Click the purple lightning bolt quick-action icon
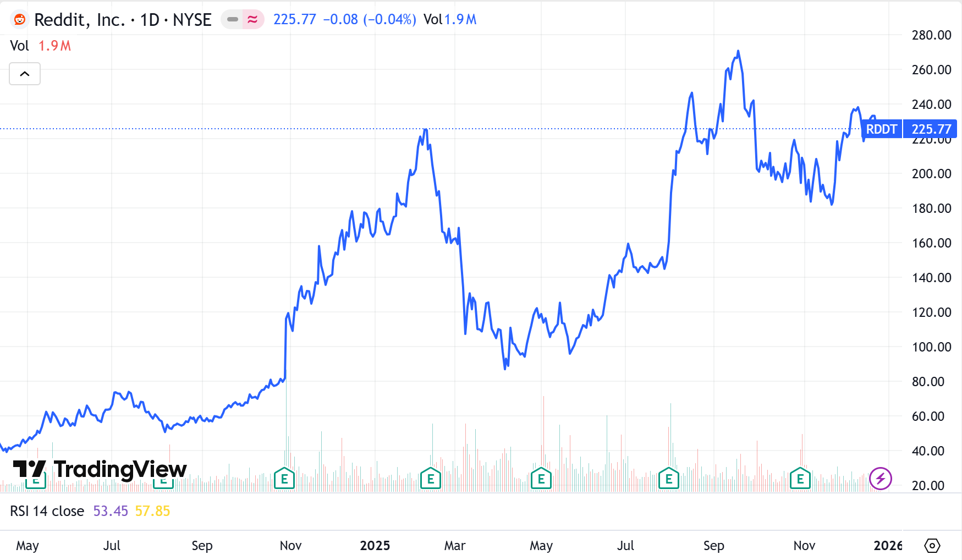This screenshot has width=962, height=560. [x=881, y=478]
